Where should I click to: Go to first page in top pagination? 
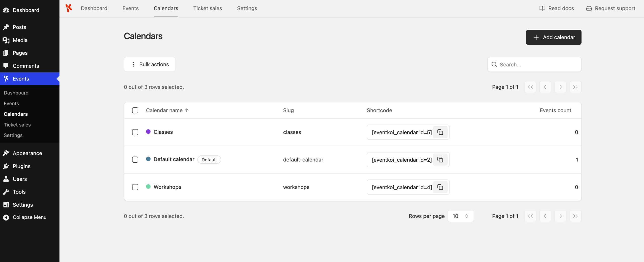[530, 87]
